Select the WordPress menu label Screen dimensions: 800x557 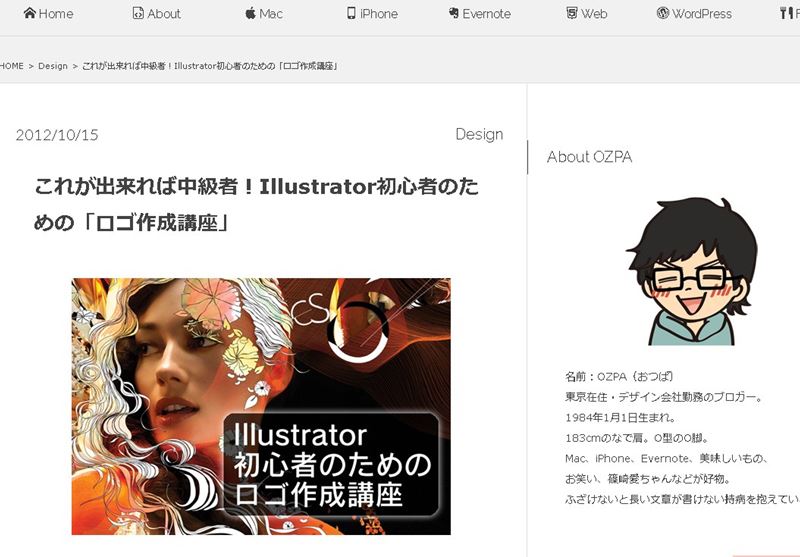[x=701, y=14]
